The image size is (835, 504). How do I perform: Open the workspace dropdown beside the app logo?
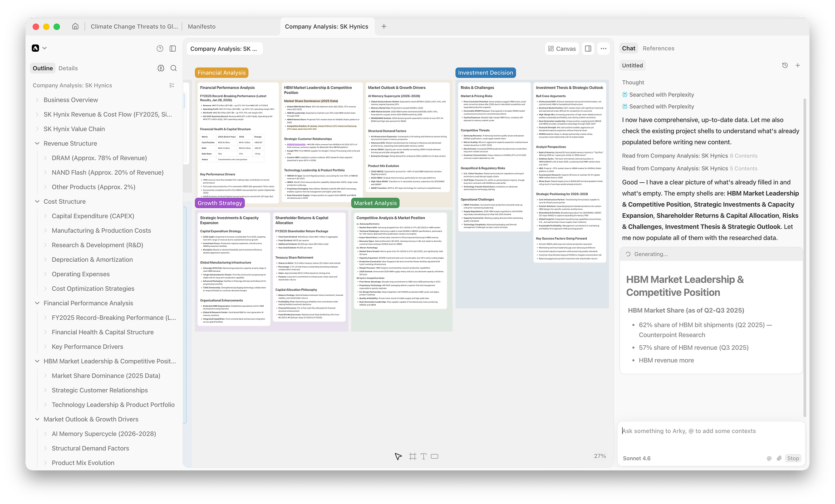pos(44,48)
